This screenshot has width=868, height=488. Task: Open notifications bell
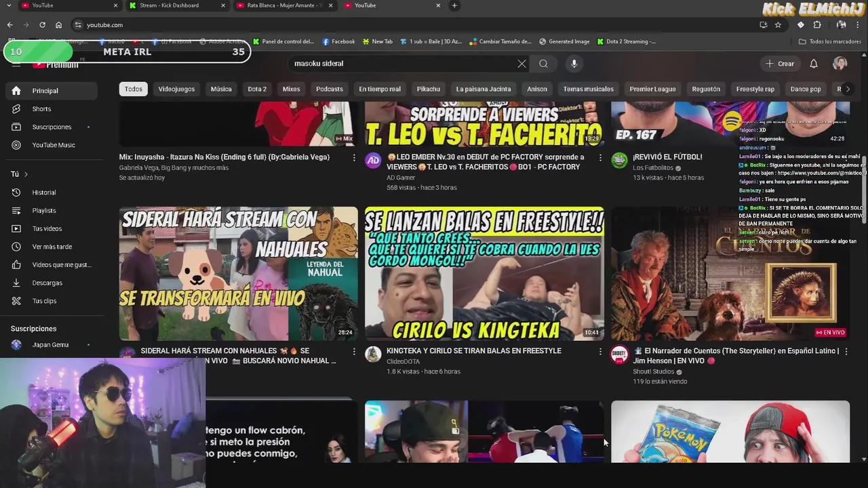tap(814, 64)
